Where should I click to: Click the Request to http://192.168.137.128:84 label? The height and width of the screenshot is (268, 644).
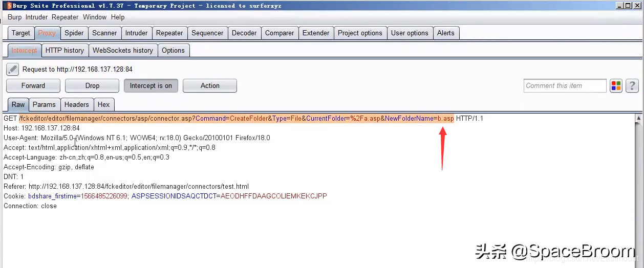pos(77,69)
